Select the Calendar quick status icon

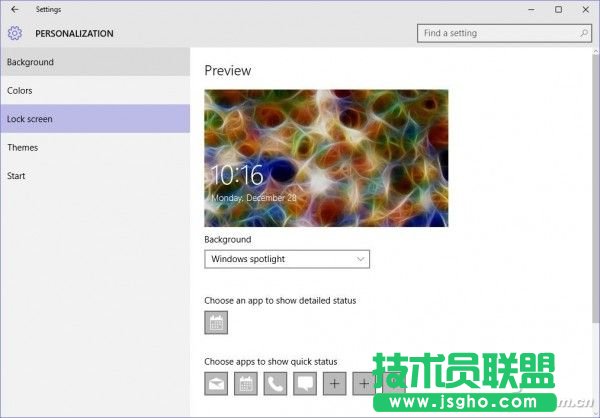pos(245,383)
